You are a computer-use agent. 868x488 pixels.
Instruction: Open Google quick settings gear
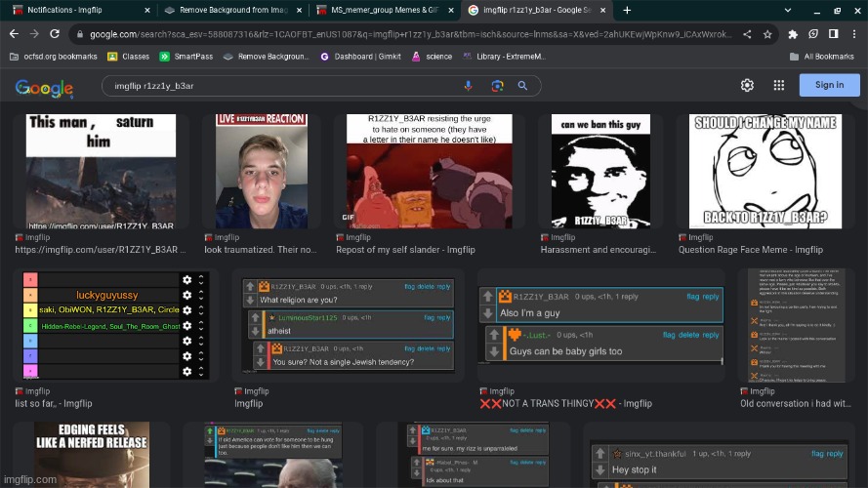747,85
